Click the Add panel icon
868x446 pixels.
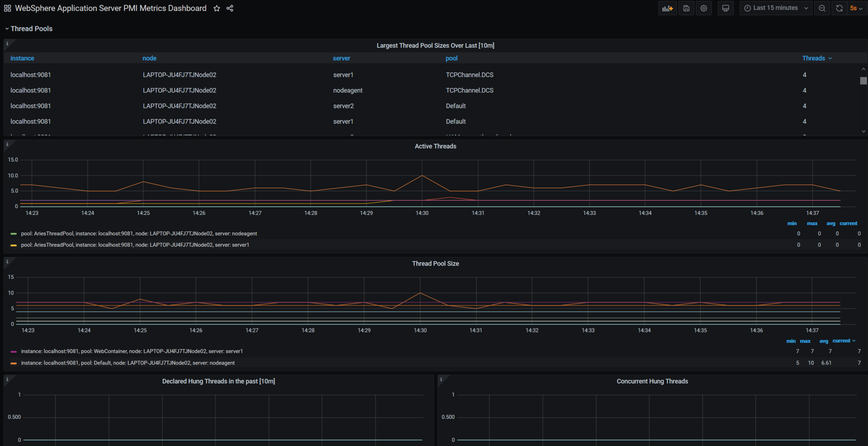click(x=668, y=8)
